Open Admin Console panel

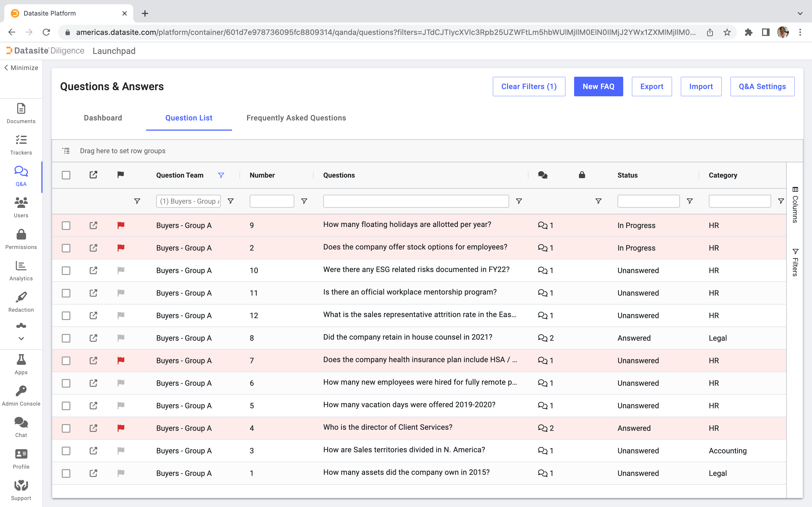21,394
